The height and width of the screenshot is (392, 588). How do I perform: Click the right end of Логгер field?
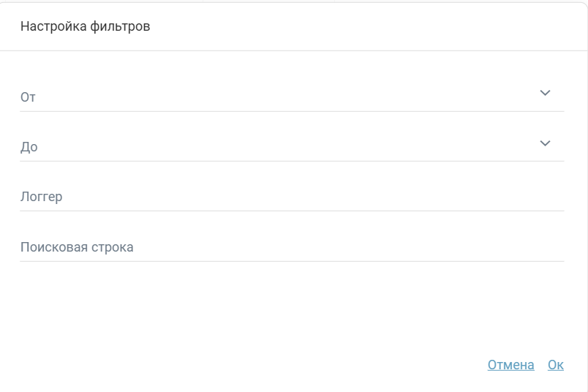tap(541, 197)
